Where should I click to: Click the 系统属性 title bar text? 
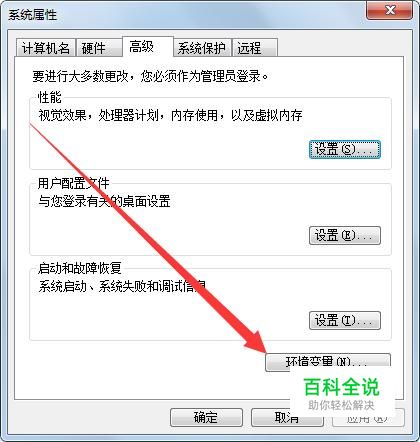[32, 15]
